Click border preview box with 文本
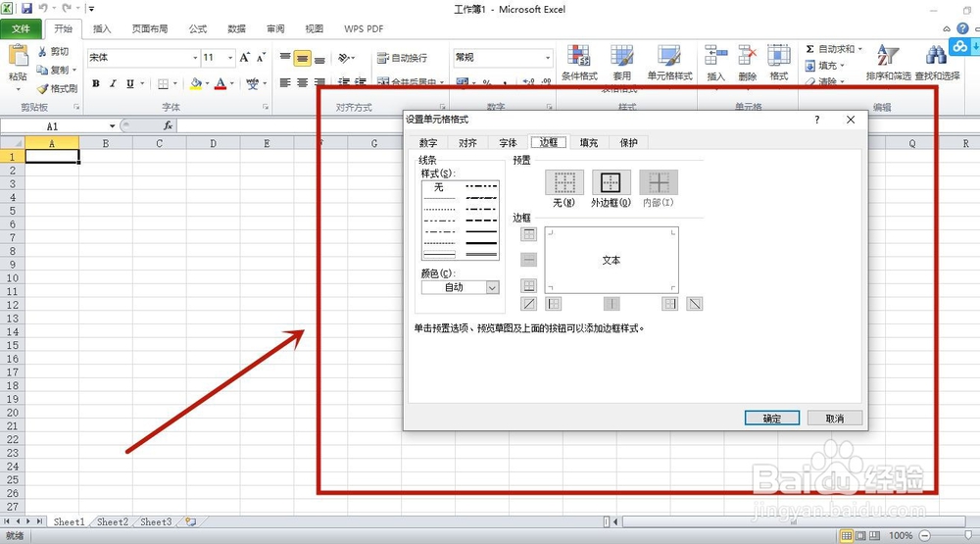 pos(612,260)
